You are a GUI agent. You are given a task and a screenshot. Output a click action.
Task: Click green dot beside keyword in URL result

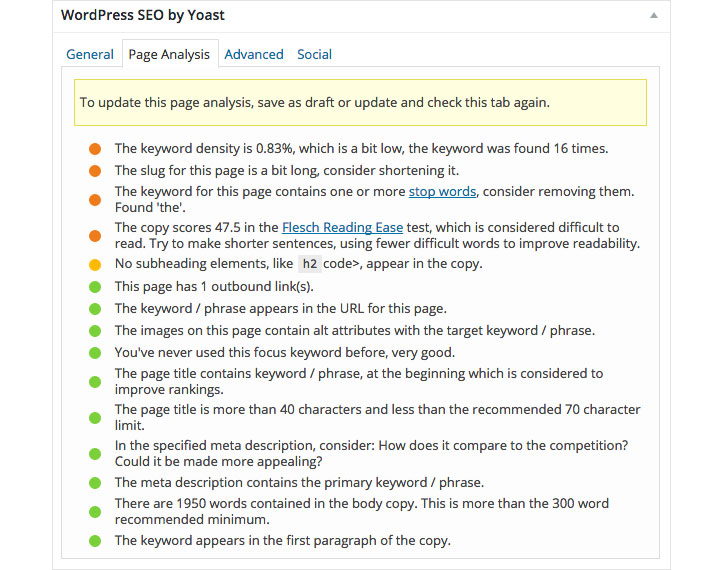tap(95, 309)
